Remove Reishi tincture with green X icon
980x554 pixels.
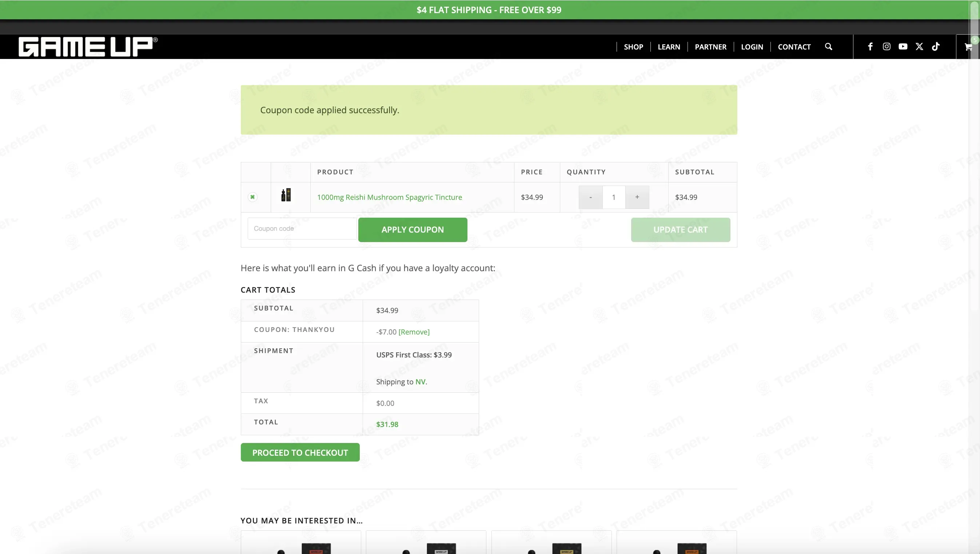click(x=252, y=197)
